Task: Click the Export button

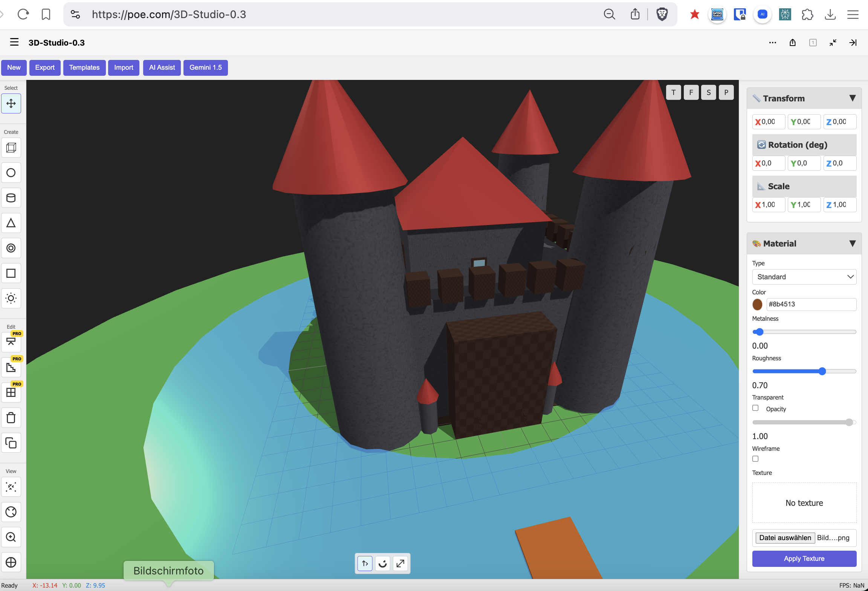Action: tap(45, 67)
